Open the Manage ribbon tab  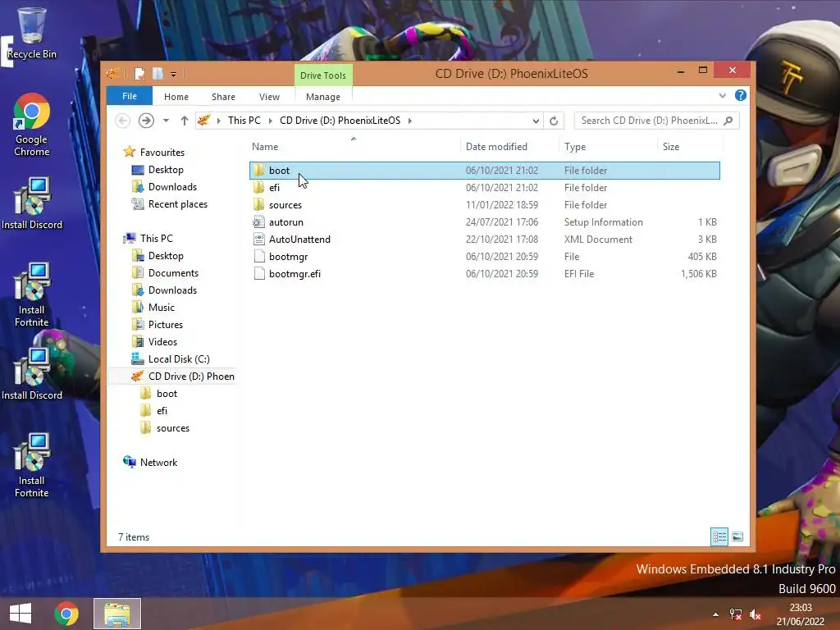click(323, 97)
